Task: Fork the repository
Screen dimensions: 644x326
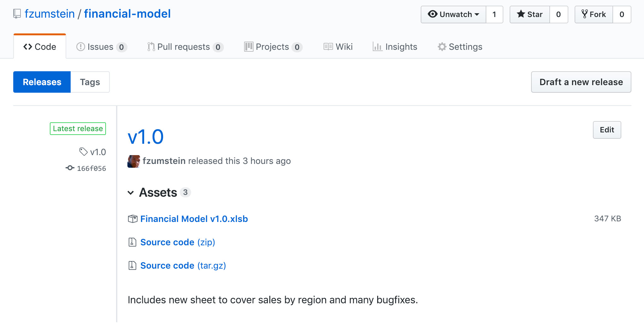Action: tap(594, 15)
